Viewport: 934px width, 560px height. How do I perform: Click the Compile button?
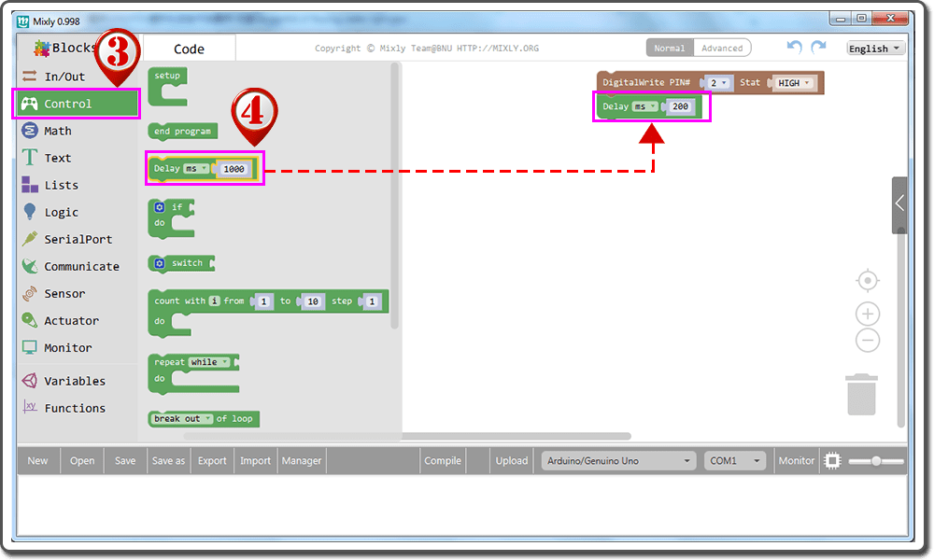[x=443, y=461]
